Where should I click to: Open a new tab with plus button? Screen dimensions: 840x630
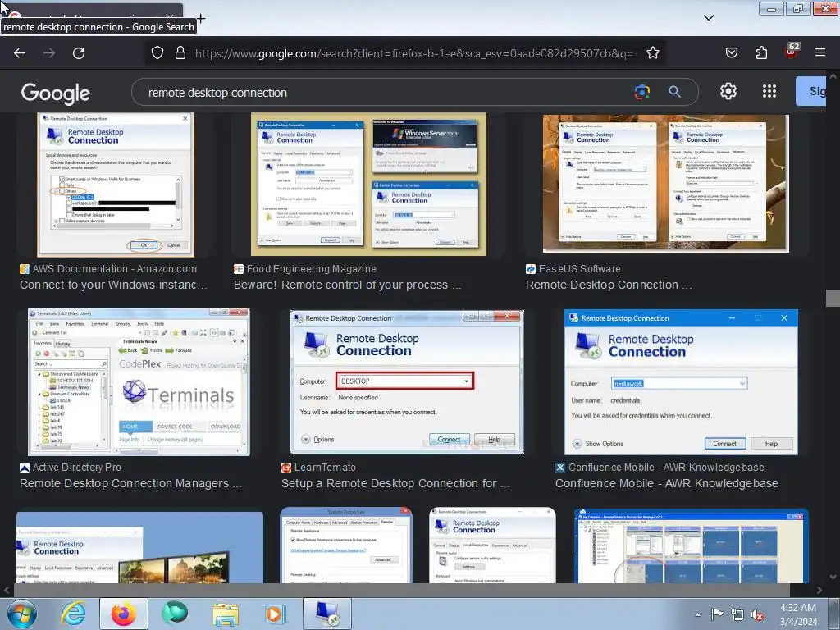click(x=201, y=19)
